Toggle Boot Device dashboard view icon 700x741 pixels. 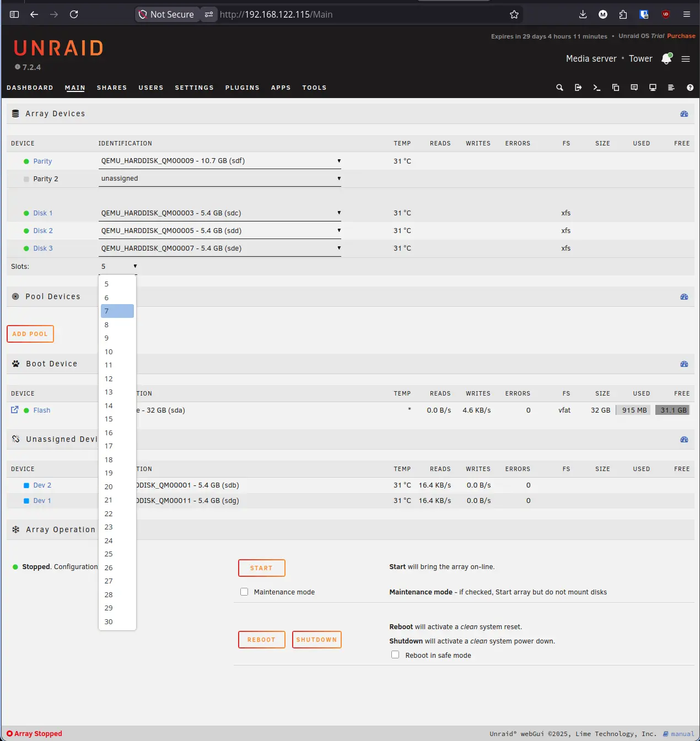(684, 364)
